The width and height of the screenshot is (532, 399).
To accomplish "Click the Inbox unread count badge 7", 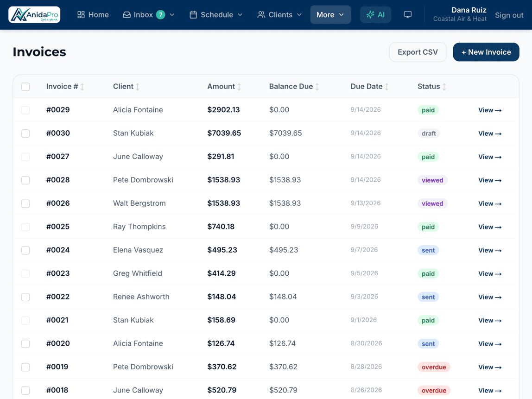I will coord(160,14).
